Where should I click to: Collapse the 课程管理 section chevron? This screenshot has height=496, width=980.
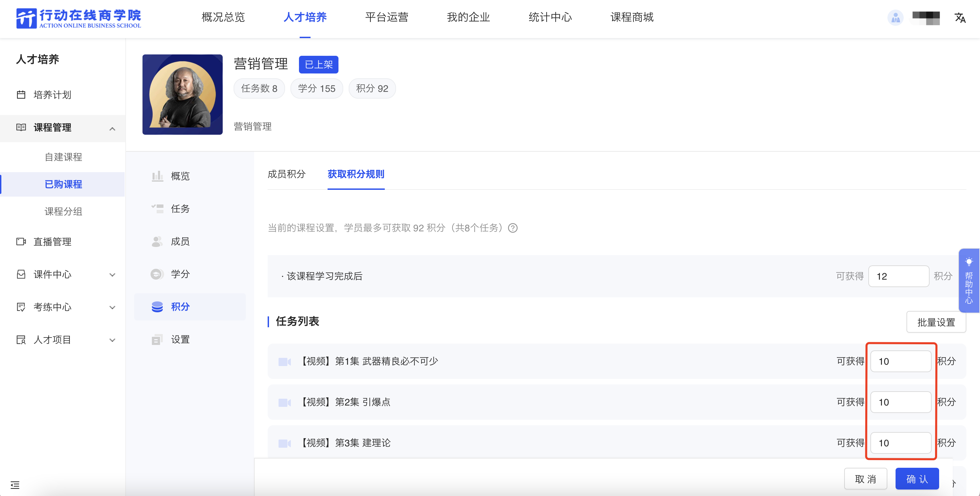pyautogui.click(x=112, y=129)
